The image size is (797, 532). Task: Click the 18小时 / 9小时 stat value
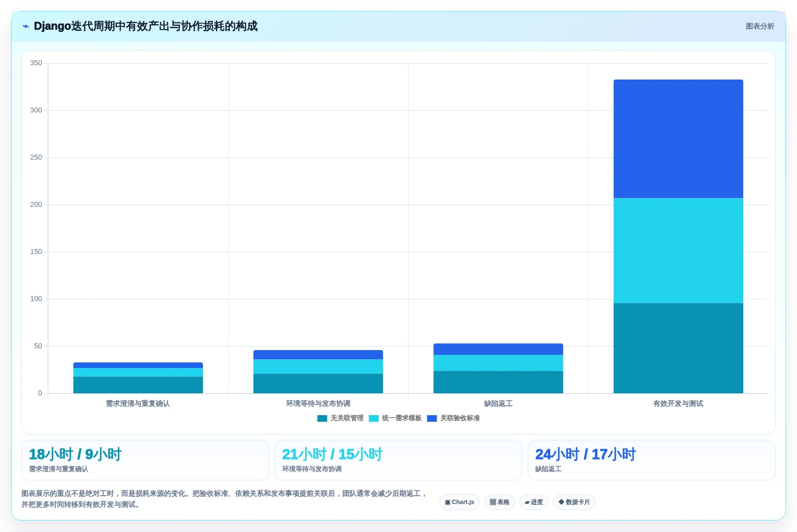pos(75,455)
